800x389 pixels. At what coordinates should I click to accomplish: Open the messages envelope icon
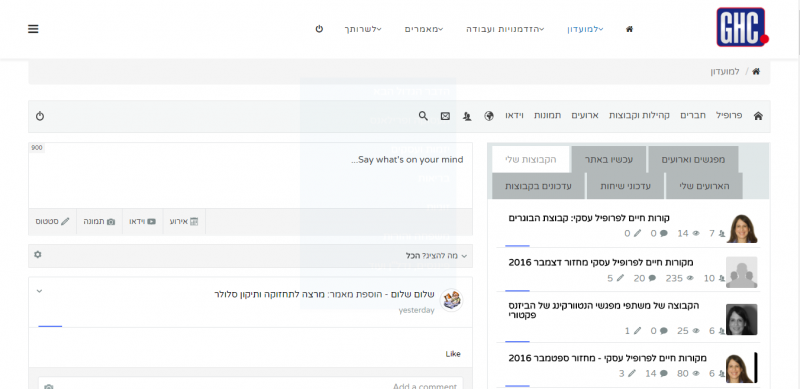coord(445,116)
